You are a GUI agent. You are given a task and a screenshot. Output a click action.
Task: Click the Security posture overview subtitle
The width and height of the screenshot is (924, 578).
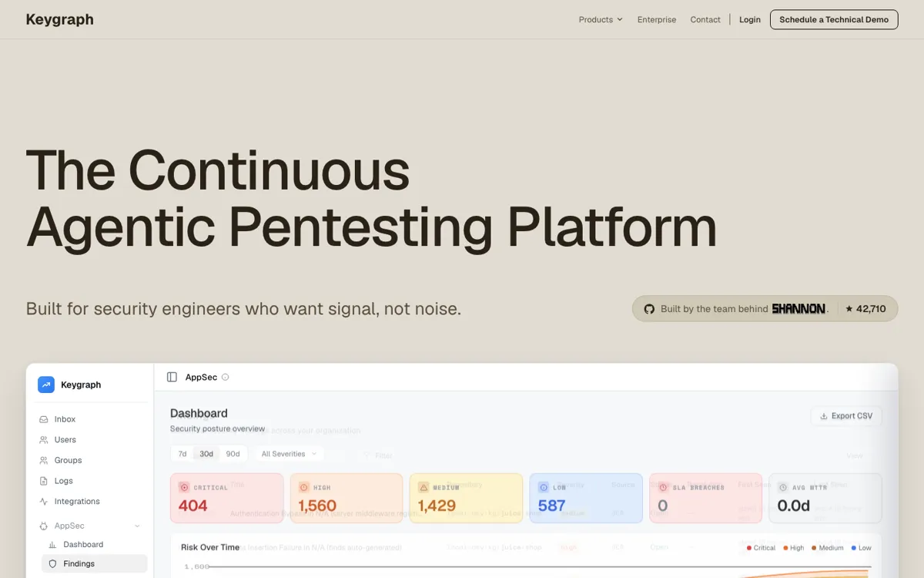[218, 428]
